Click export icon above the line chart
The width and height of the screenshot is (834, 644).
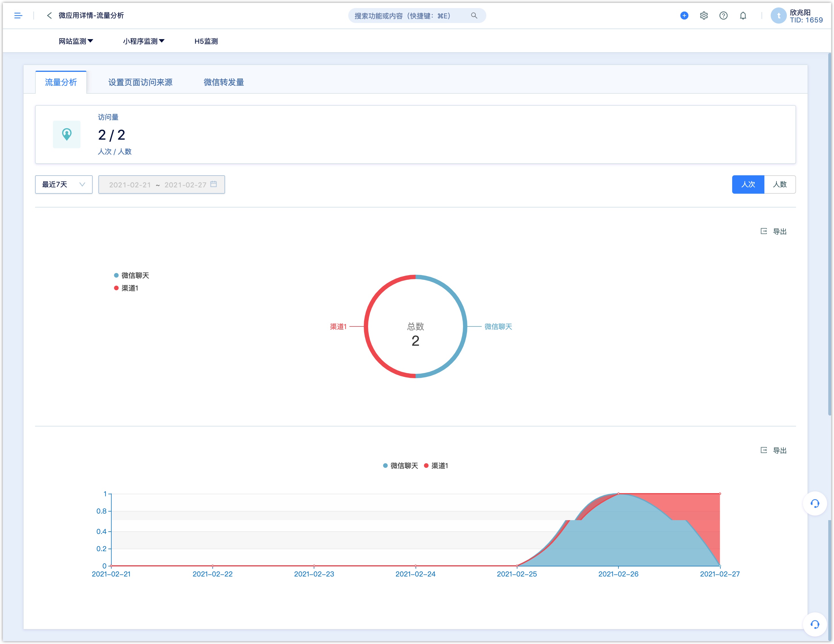(763, 450)
